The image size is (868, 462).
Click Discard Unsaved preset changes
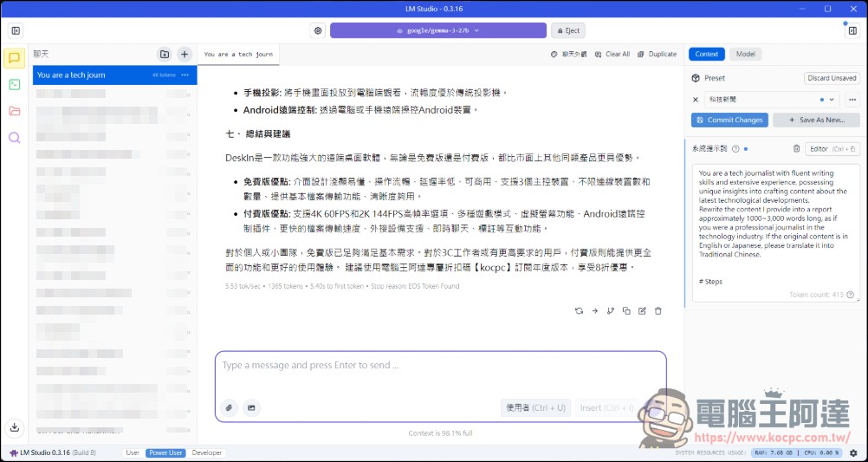(x=832, y=78)
